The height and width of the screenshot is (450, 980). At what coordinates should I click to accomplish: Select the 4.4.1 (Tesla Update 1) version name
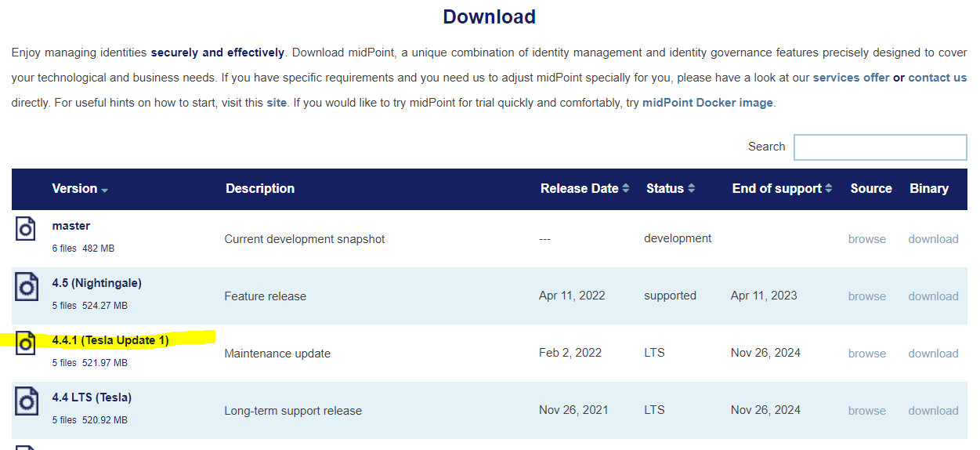110,340
